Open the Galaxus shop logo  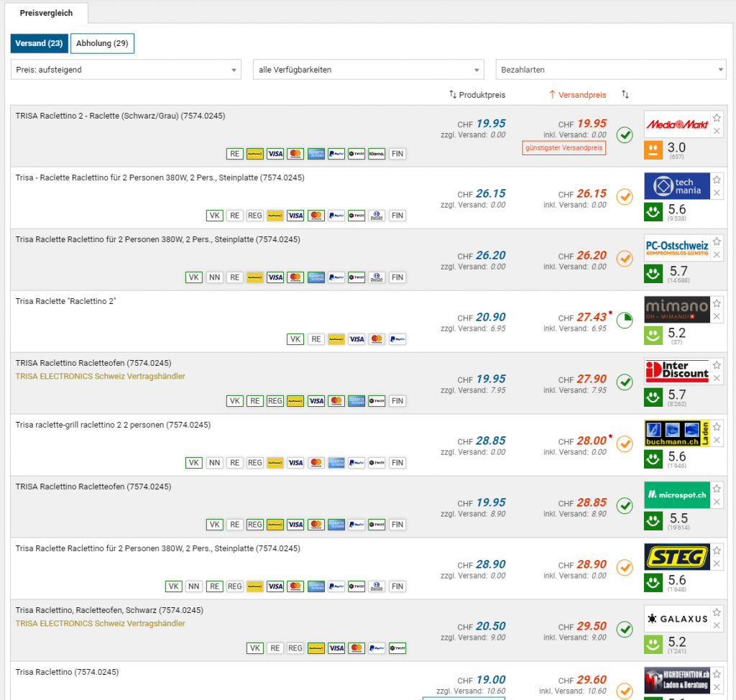coord(676,619)
